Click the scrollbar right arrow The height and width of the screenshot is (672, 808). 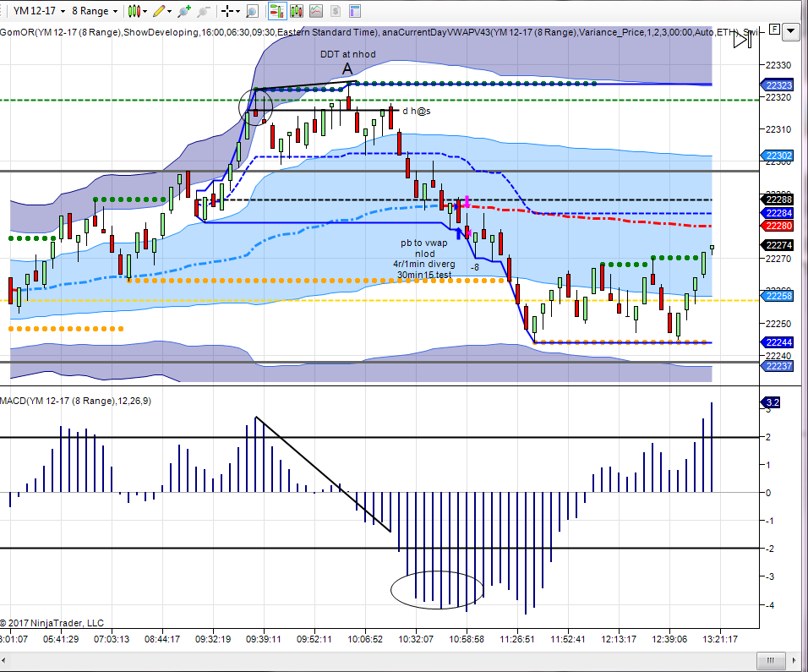[x=794, y=660]
